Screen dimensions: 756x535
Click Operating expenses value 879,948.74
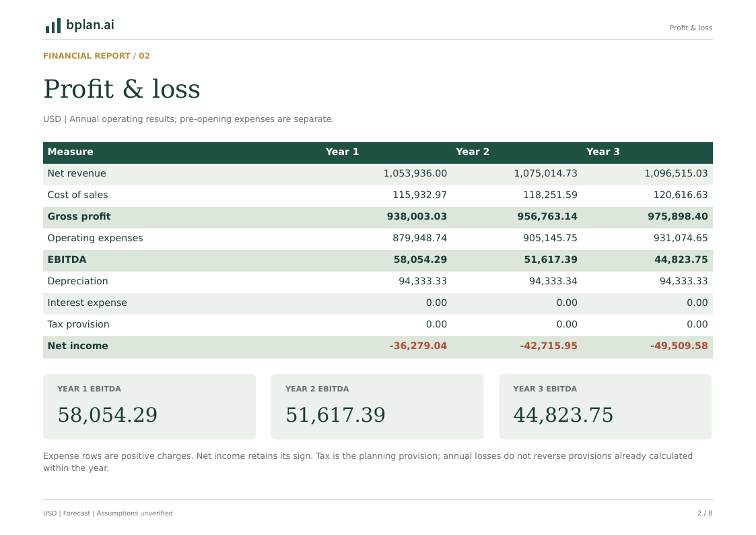point(419,239)
